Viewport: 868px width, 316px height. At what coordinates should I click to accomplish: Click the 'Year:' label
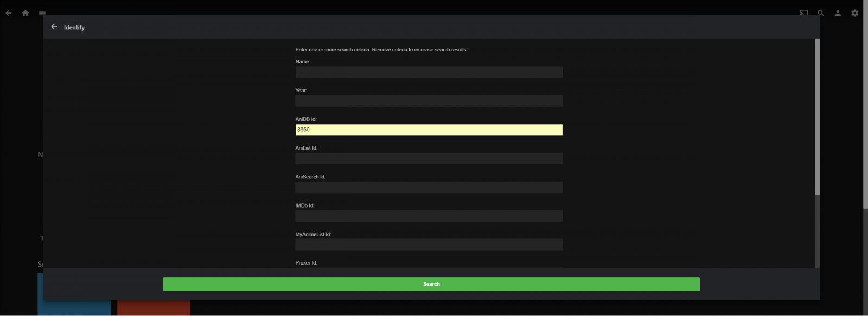(x=301, y=91)
